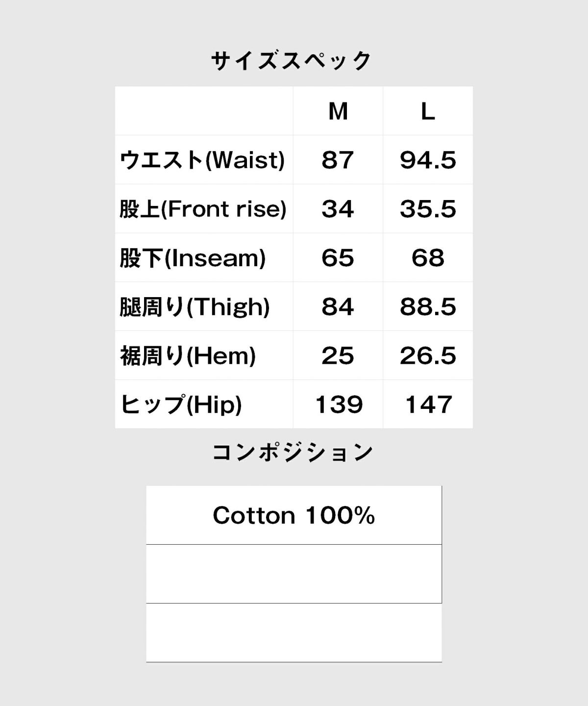
Task: Click the Waist value 94.5 for L
Action: pos(428,160)
